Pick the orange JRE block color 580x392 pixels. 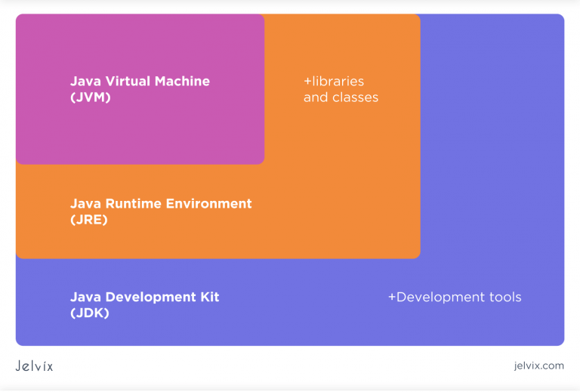point(340,189)
